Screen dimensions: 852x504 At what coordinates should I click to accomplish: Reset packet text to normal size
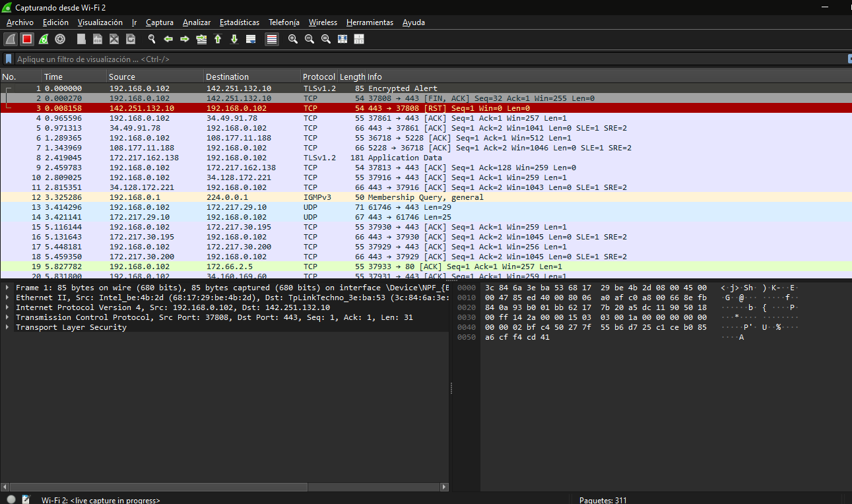pos(326,39)
